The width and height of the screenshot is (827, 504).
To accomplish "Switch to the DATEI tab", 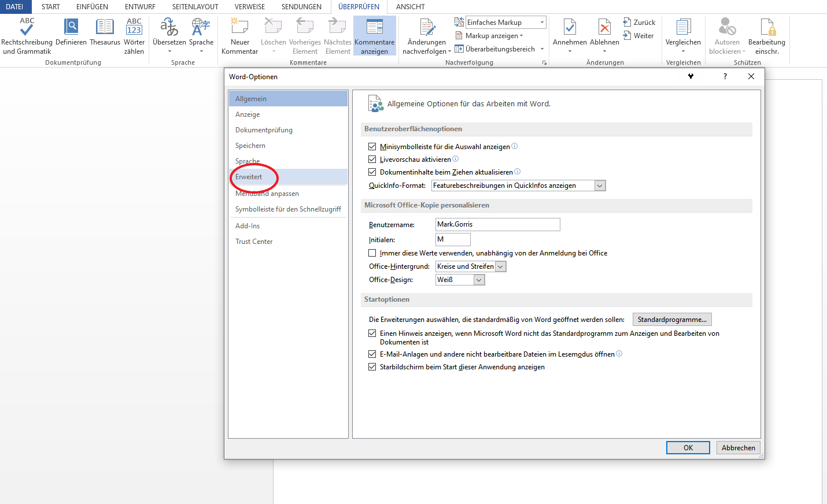I will tap(14, 7).
